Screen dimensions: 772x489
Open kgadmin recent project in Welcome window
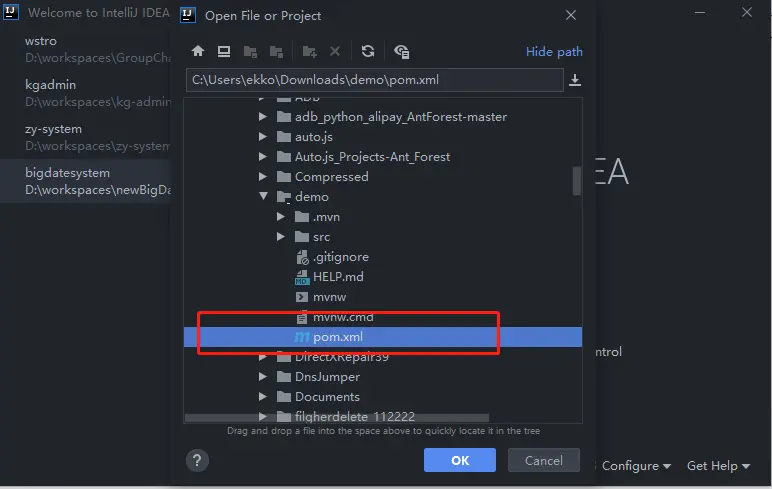[x=85, y=93]
